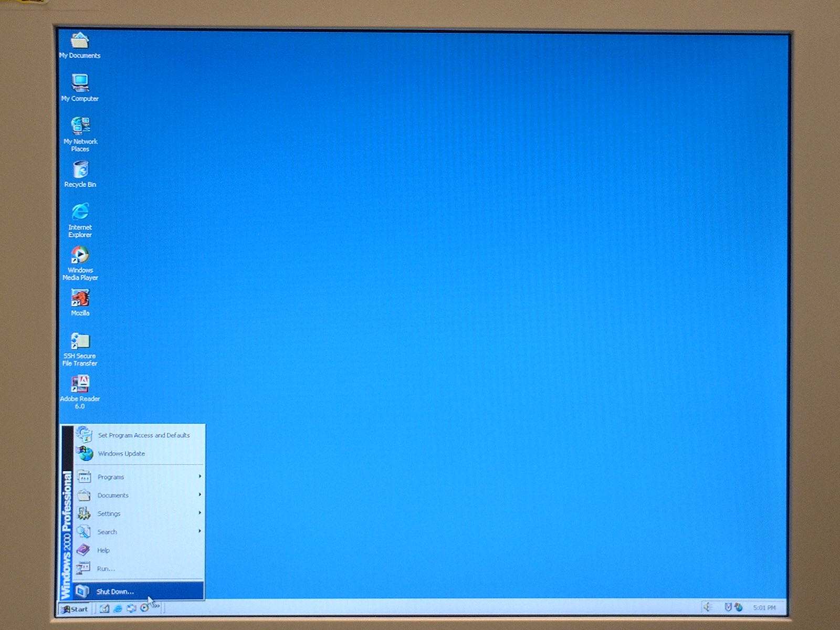
Task: Select the Recycle Bin icon
Action: coord(80,170)
